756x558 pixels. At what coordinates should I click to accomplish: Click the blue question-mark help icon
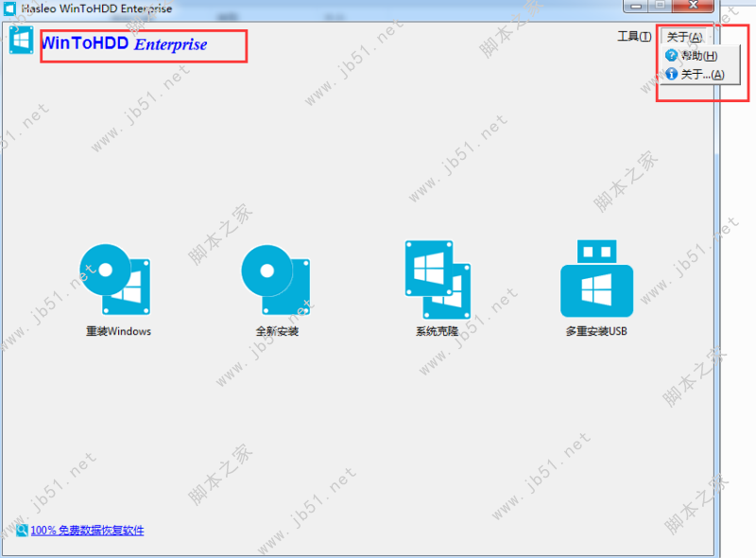pos(671,55)
